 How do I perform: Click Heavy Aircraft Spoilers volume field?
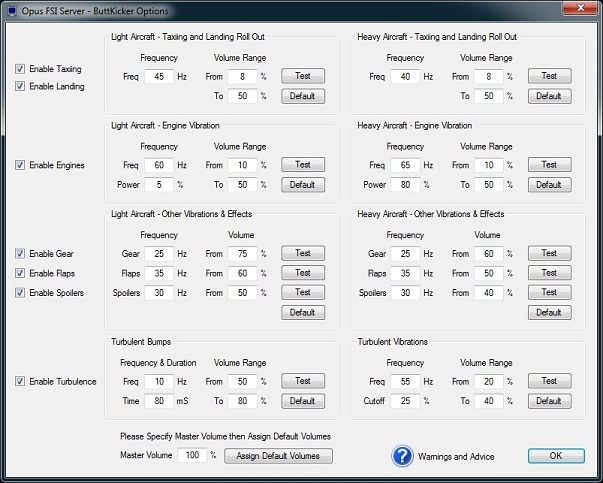(x=489, y=293)
